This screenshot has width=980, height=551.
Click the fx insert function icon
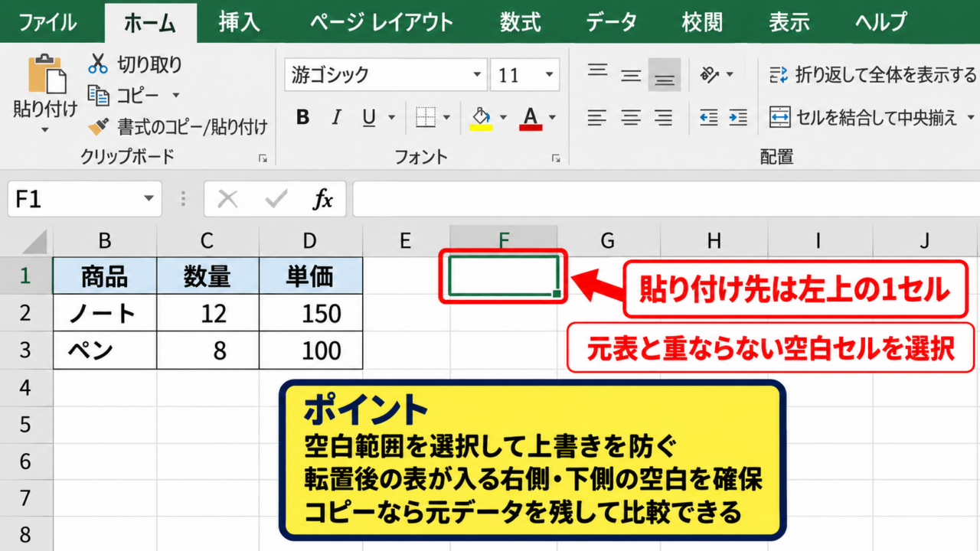323,200
